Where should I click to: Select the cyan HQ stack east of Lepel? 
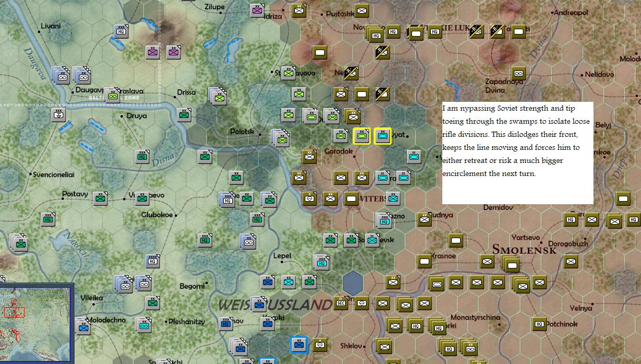pos(321,262)
